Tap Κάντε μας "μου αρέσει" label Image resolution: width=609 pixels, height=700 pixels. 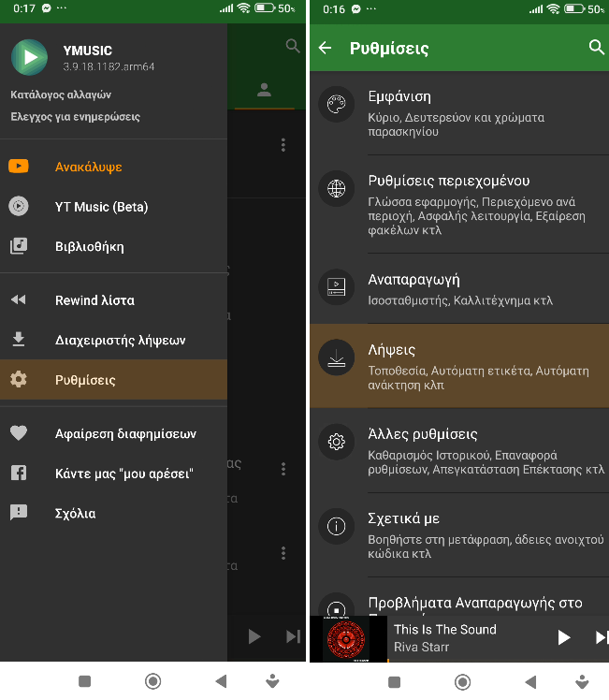[124, 474]
